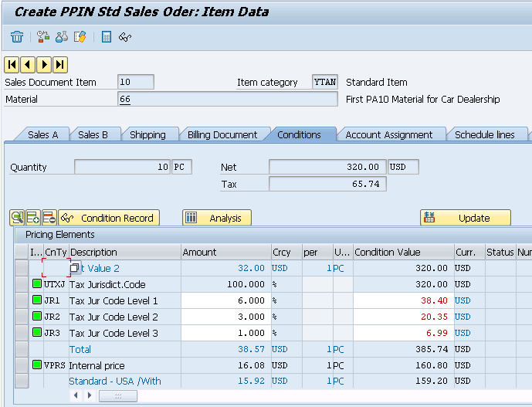
Task: Jump to the last item with navigation arrow
Action: coord(59,64)
